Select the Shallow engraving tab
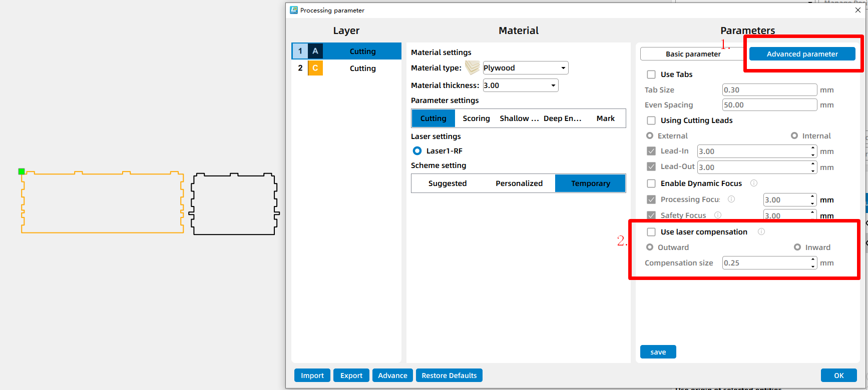The width and height of the screenshot is (868, 390). [519, 118]
